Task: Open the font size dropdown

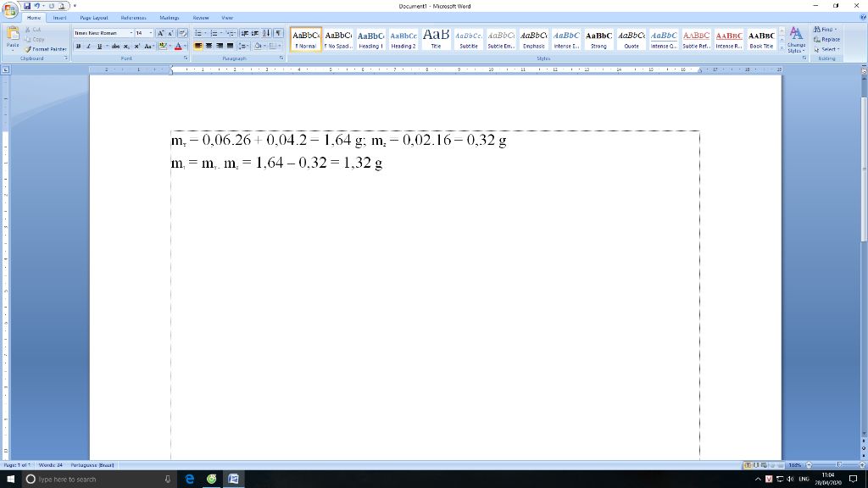Action: click(151, 33)
